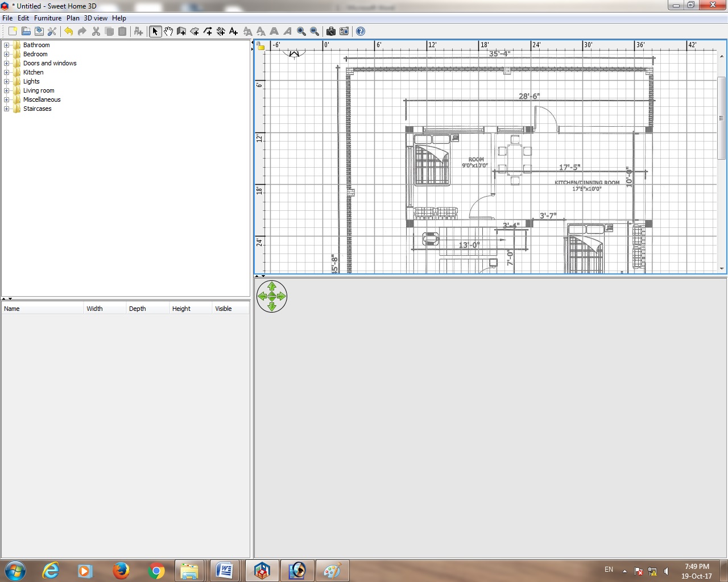Choose the Create polylines tool
The height and width of the screenshot is (582, 728).
click(x=208, y=31)
